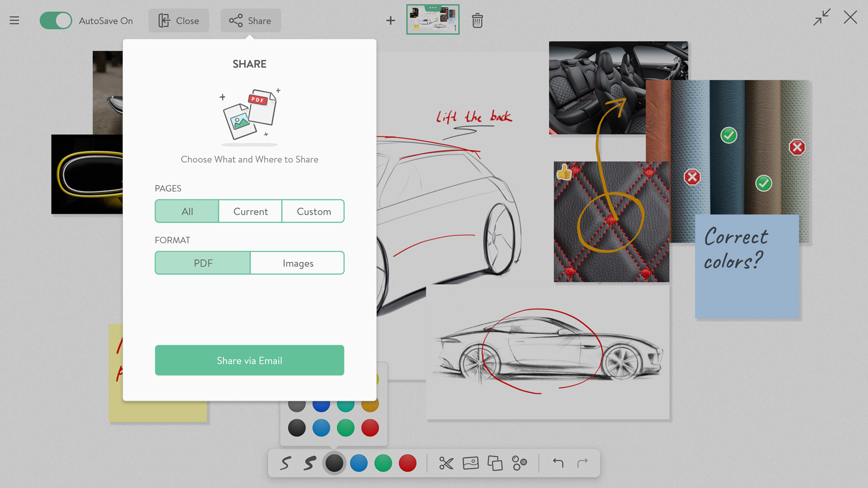Choose PDF format
The image size is (868, 488).
(203, 263)
